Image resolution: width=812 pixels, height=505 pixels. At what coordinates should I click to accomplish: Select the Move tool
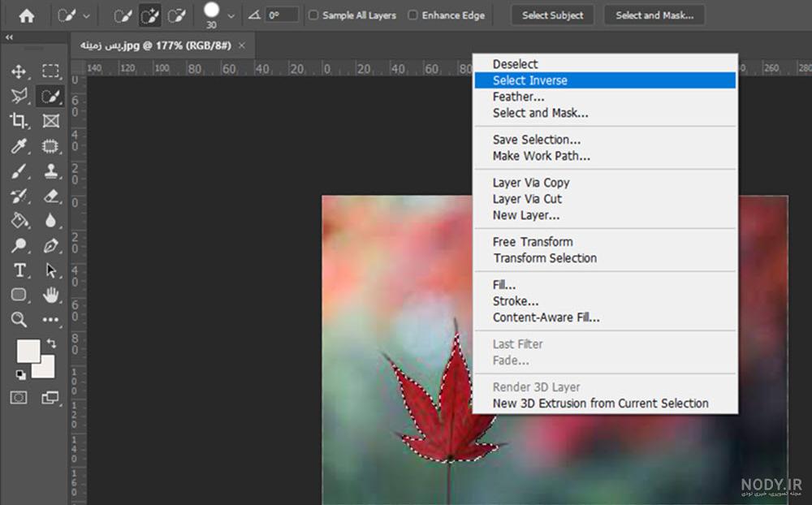tap(19, 71)
